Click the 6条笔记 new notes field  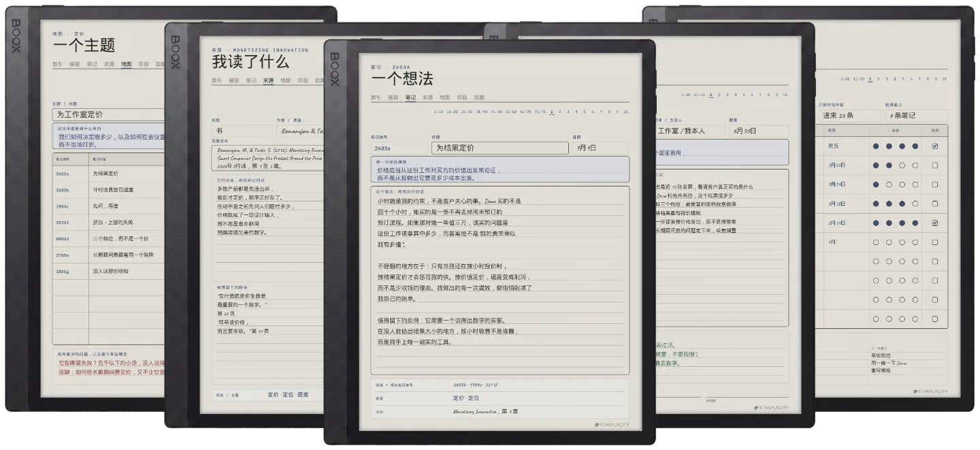click(915, 116)
